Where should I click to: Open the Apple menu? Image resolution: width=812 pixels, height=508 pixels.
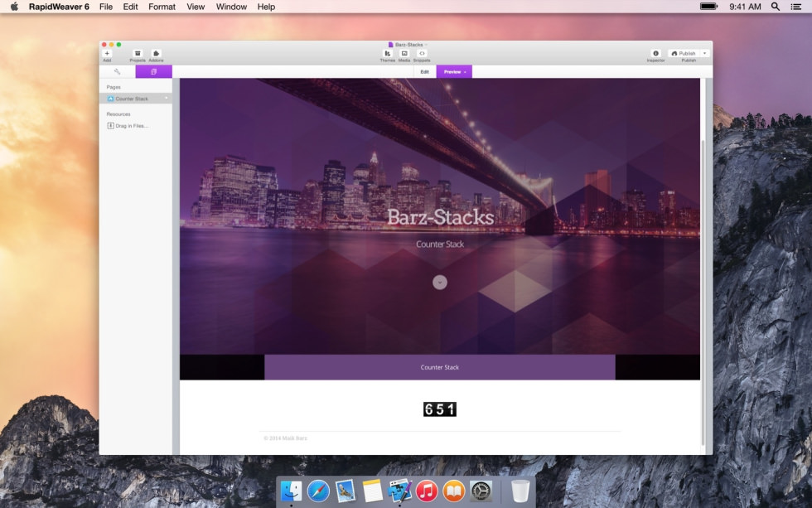15,7
